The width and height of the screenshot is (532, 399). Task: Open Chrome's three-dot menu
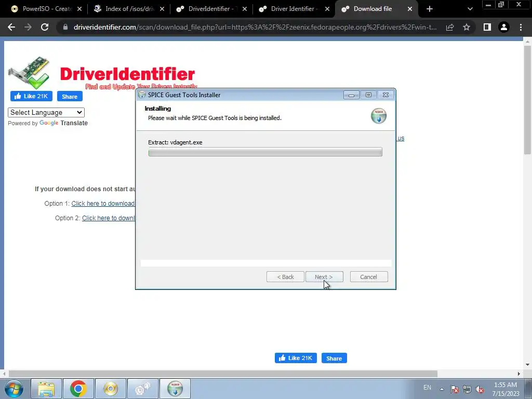pyautogui.click(x=521, y=27)
